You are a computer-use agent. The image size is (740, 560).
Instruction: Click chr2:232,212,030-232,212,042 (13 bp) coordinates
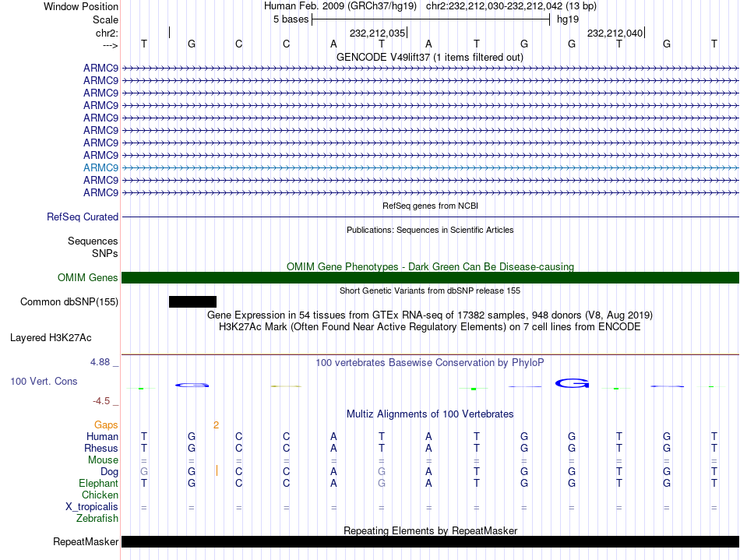click(x=511, y=6)
